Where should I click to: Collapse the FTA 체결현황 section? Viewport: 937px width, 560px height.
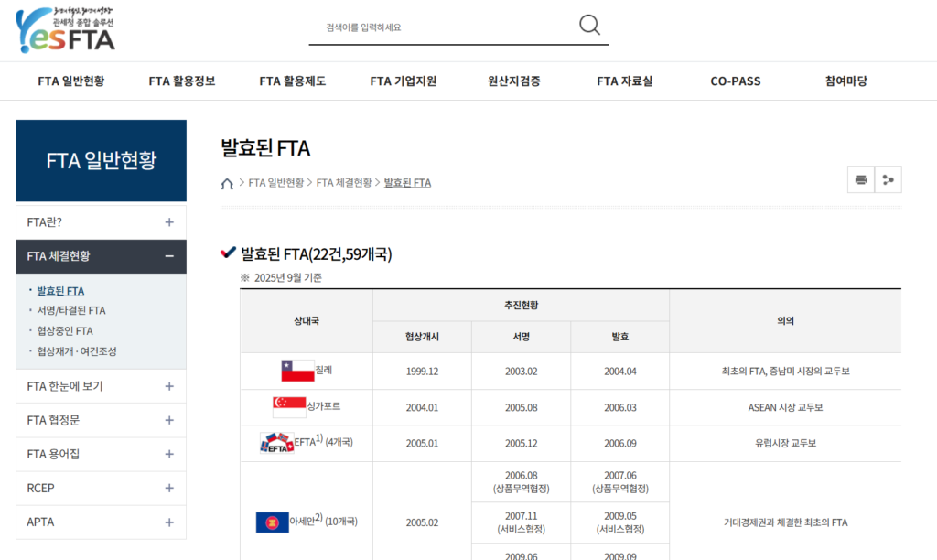169,256
